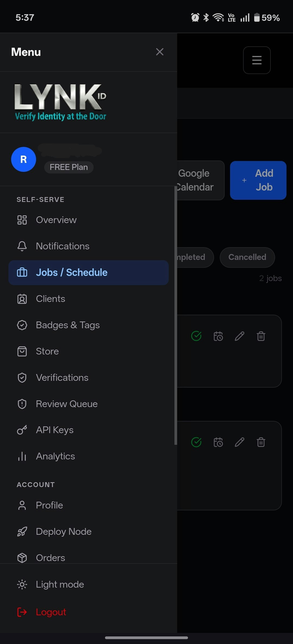Reschedule the second job via calendar-clock icon

point(218,442)
